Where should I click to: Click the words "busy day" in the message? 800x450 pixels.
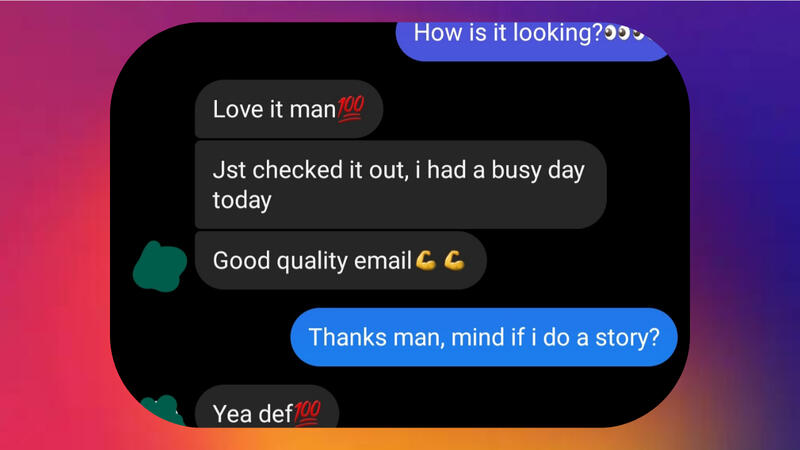click(x=538, y=171)
